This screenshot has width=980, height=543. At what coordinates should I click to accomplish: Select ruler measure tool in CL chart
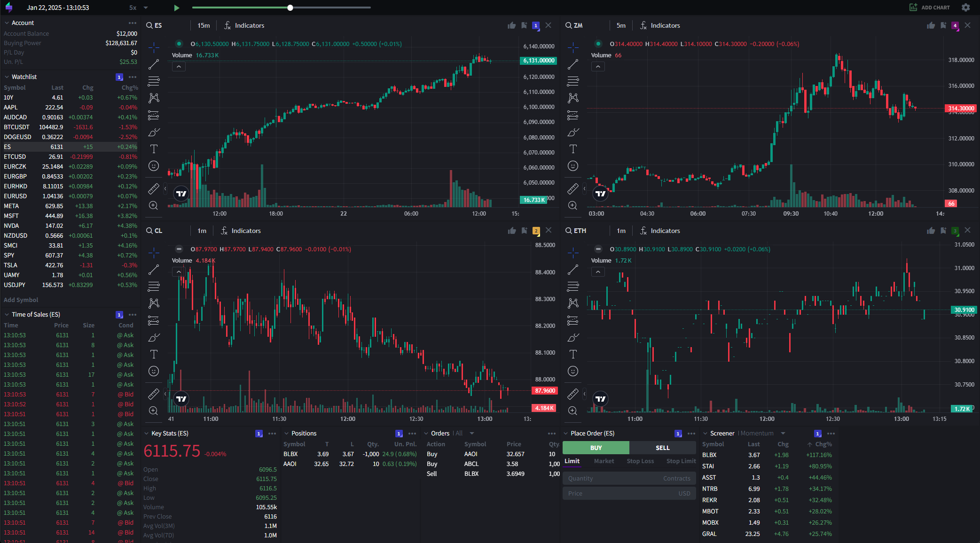point(154,394)
